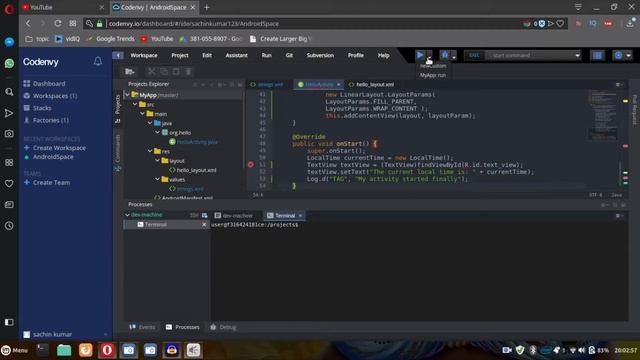Open the Processes bottom panel
The image size is (640, 360).
183,327
